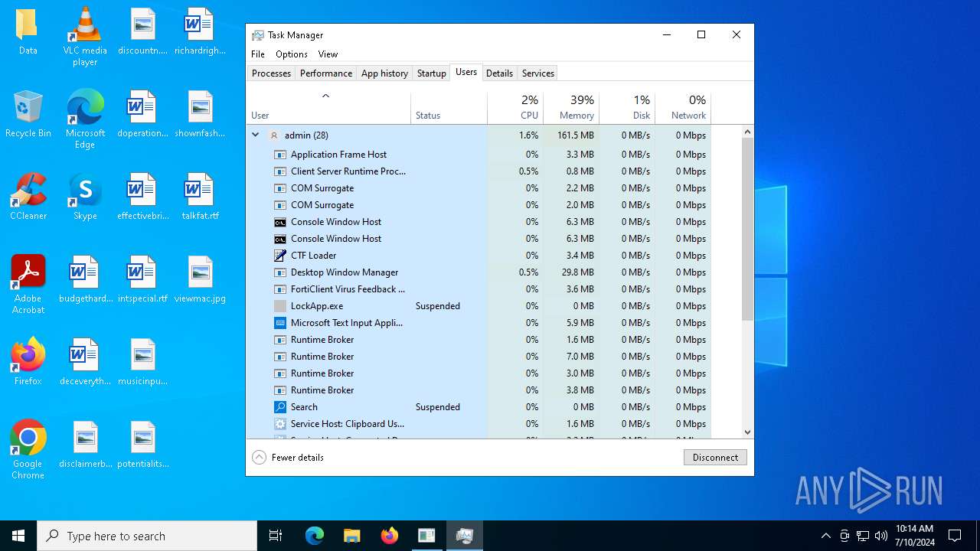Viewport: 980px width, 551px height.
Task: Collapse view with Fewer details
Action: pyautogui.click(x=288, y=458)
